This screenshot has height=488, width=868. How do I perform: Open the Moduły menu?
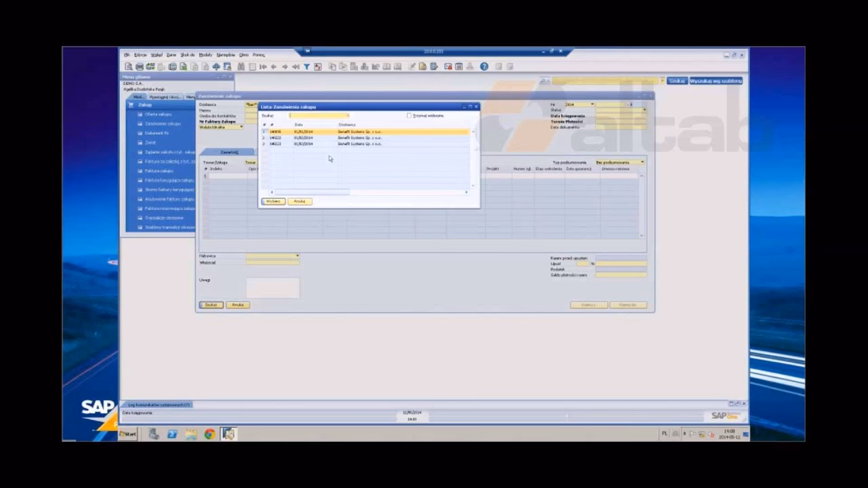coord(205,55)
